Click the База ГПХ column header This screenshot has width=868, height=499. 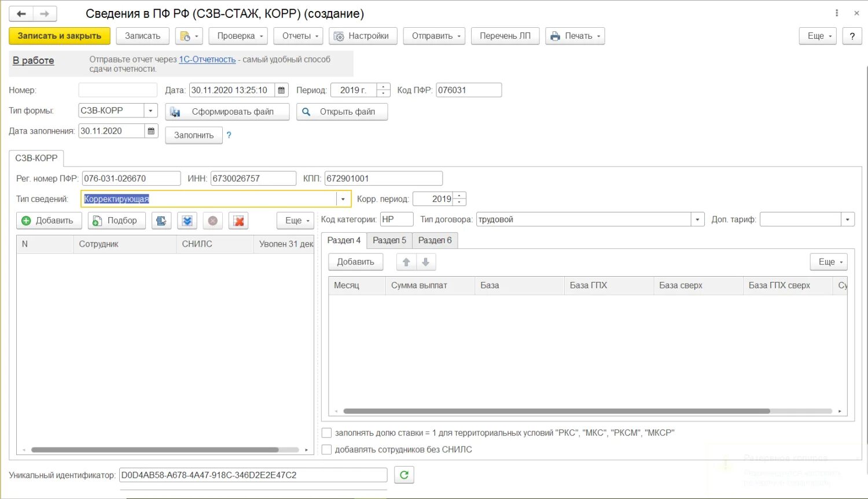pos(609,285)
